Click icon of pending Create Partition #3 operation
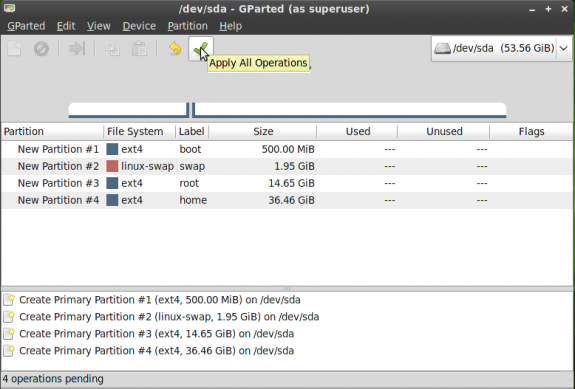 (9, 334)
